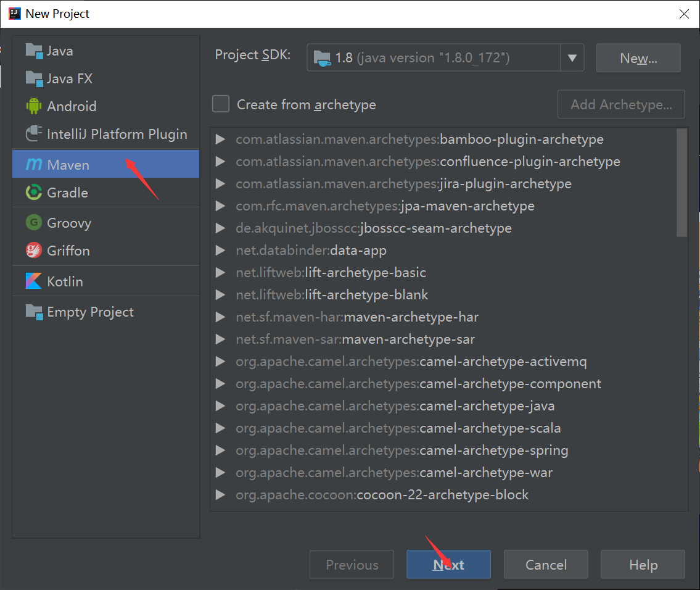Click the Gradle project icon
Viewport: 700px width, 590px height.
(34, 193)
